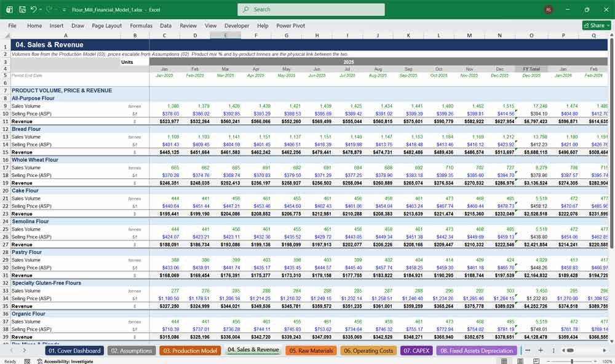Open the File menu
Screen dimensions: 615x364
click(12, 25)
